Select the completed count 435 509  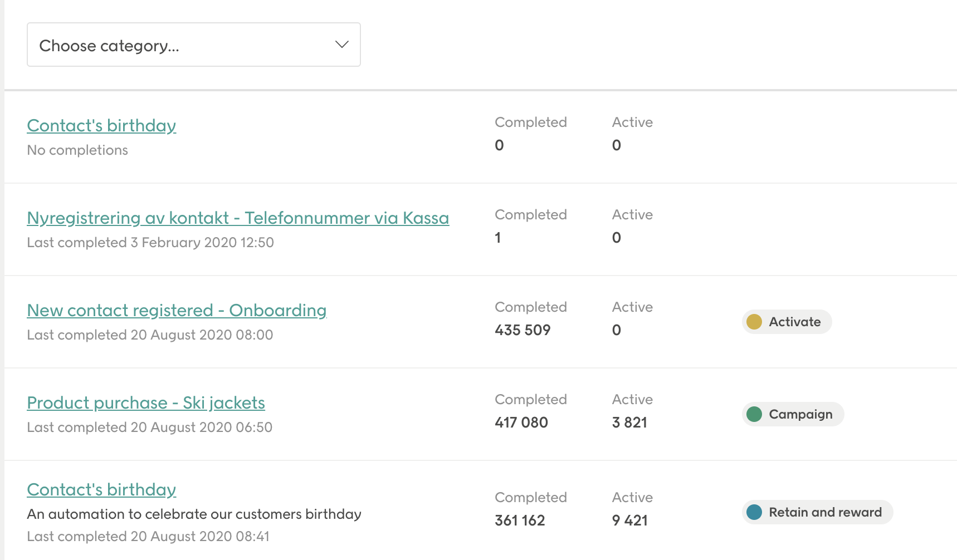523,330
